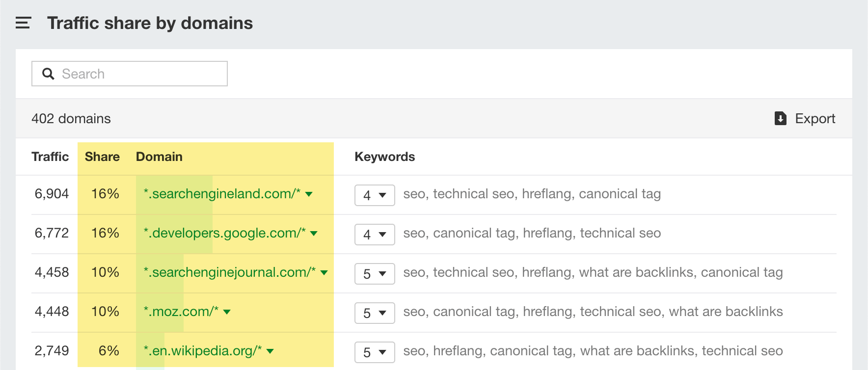Click the Keywords column header
The image size is (868, 370).
pyautogui.click(x=384, y=157)
